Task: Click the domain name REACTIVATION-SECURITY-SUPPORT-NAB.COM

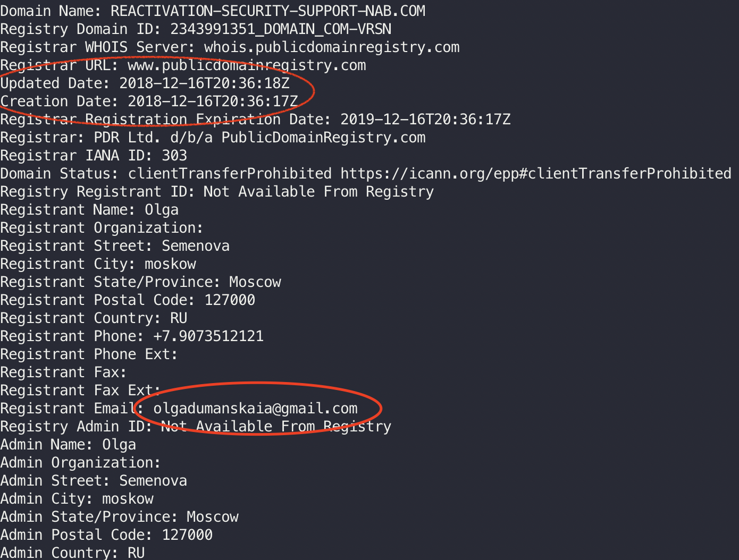Action: [268, 11]
